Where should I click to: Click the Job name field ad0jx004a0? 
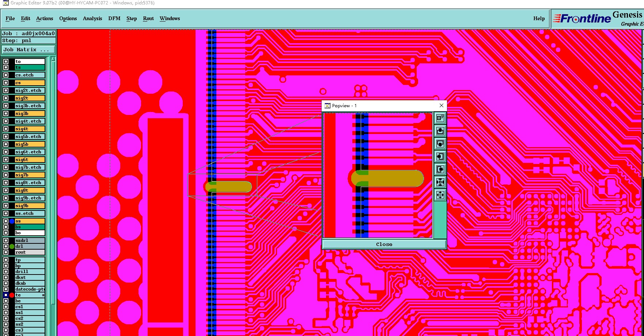(x=29, y=33)
